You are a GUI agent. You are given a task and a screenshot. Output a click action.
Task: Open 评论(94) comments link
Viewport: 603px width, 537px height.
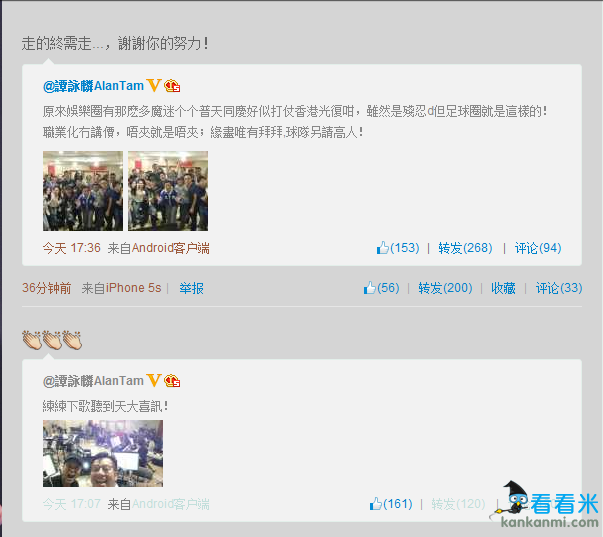pos(538,248)
